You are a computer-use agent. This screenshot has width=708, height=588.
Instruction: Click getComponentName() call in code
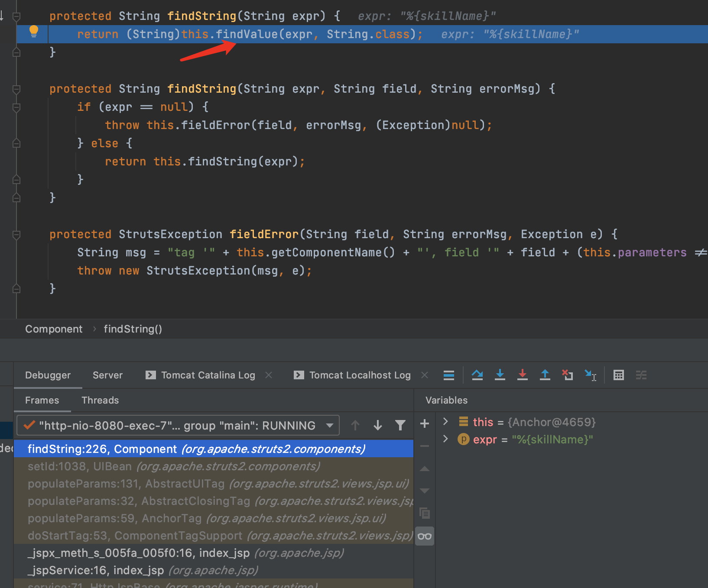(x=333, y=252)
